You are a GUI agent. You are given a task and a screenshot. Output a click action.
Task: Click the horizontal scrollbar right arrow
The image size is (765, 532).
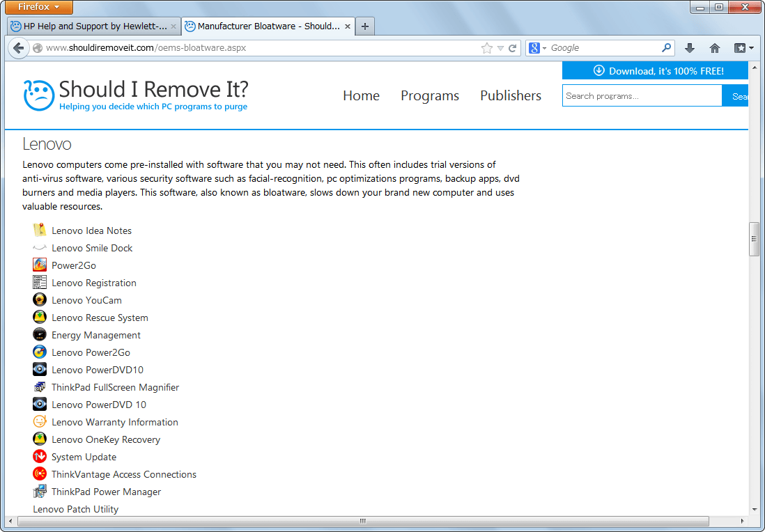click(743, 521)
